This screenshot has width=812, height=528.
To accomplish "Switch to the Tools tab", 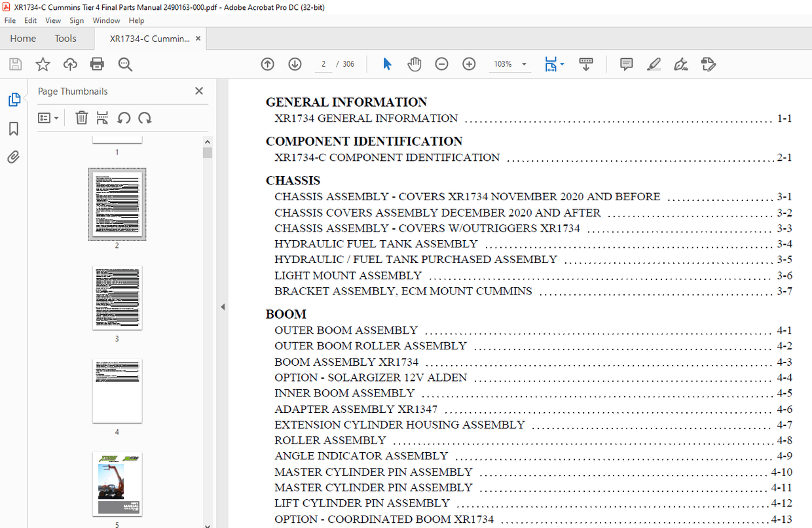I will [x=65, y=39].
